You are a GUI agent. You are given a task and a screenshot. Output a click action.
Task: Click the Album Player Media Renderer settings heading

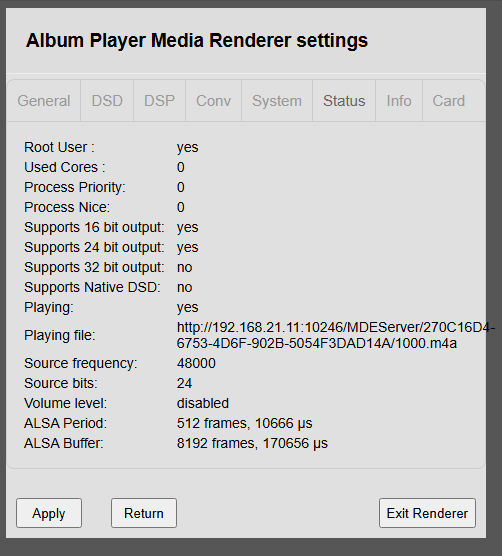coord(197,40)
